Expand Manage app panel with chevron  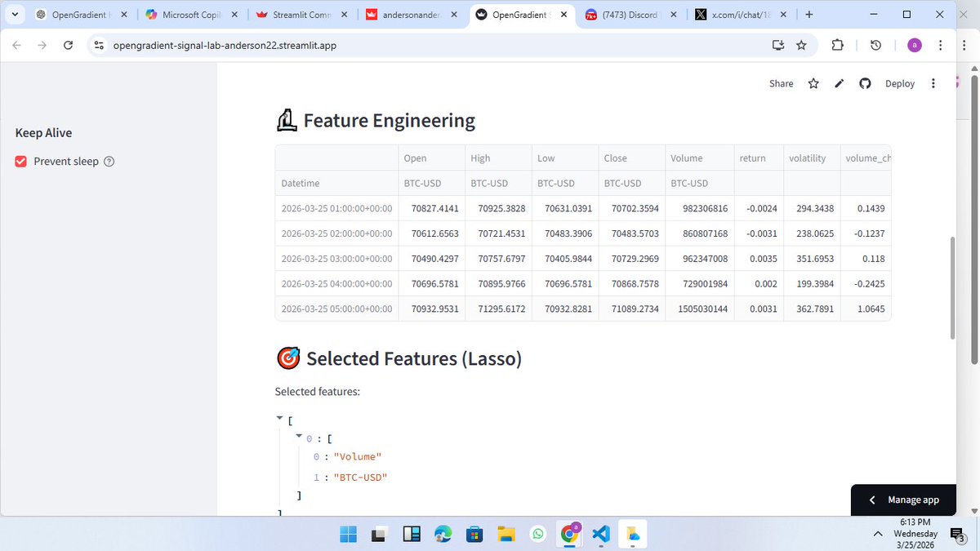pyautogui.click(x=871, y=500)
